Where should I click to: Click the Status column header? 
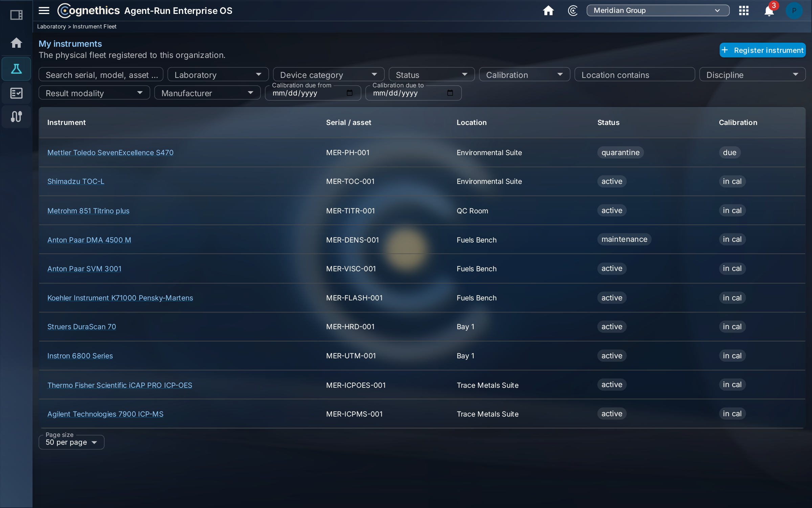click(608, 122)
